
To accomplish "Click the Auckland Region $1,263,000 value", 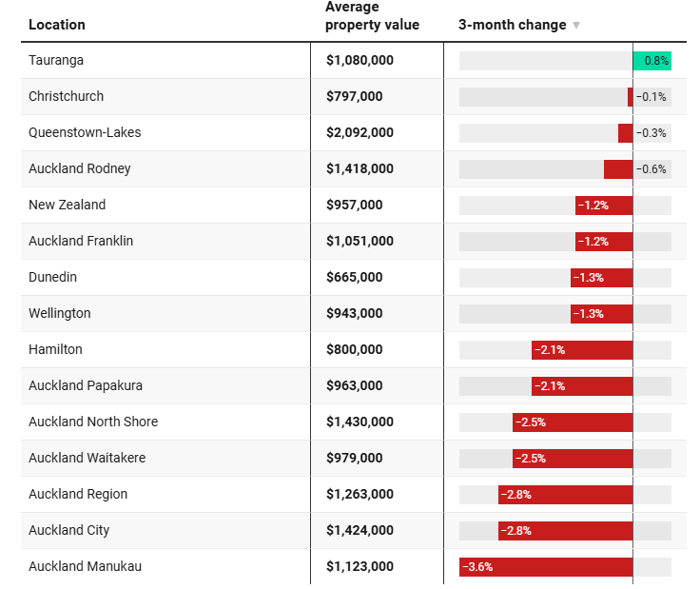I will pos(360,494).
